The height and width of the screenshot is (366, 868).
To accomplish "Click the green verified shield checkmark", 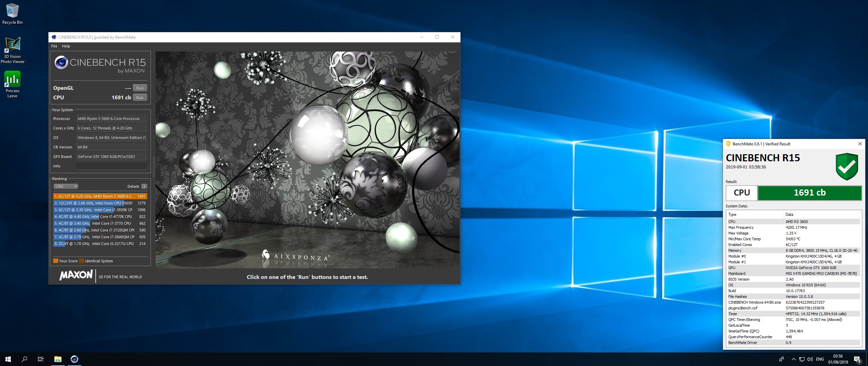I will [x=847, y=166].
